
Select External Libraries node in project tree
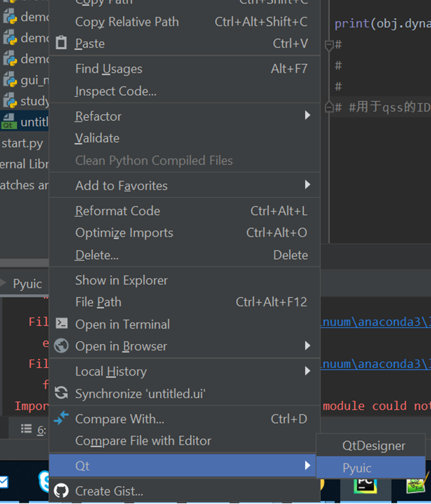pos(24,164)
